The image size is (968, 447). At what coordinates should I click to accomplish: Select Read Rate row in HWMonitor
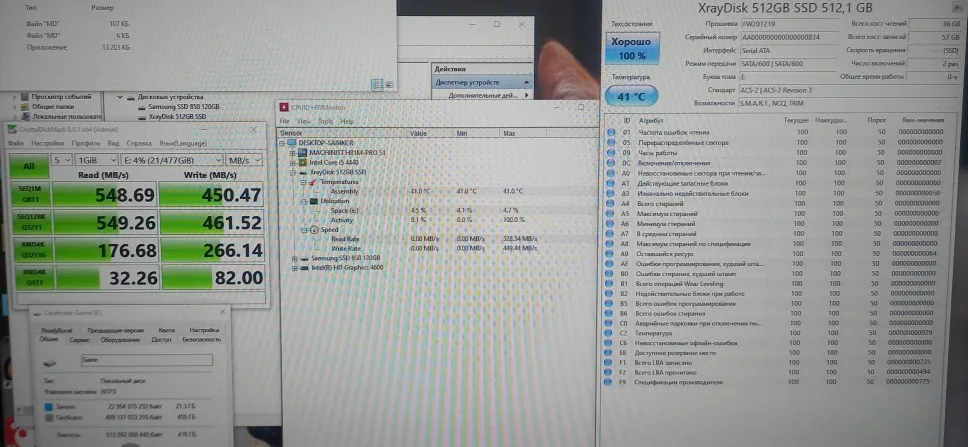[x=438, y=239]
